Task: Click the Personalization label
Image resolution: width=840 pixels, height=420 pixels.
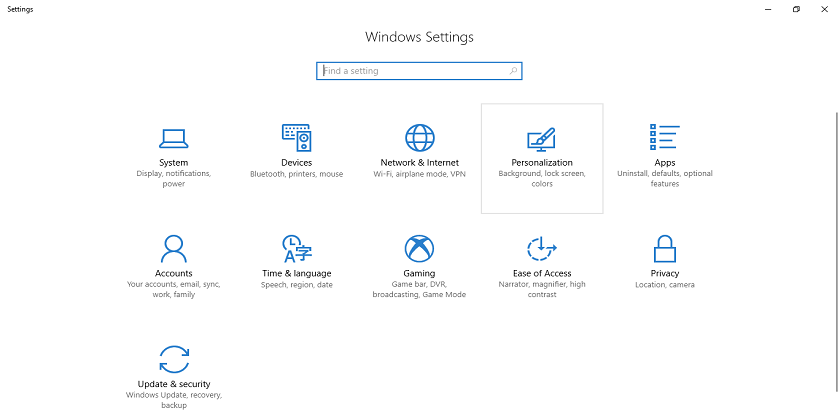Action: coord(542,163)
